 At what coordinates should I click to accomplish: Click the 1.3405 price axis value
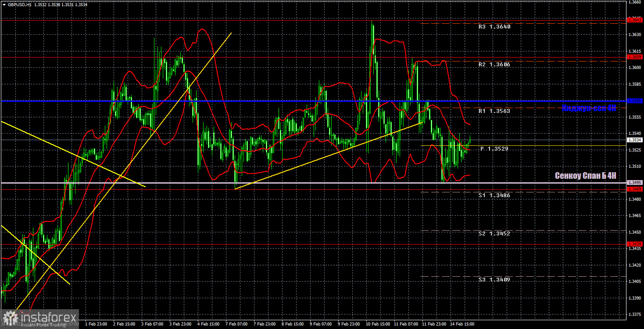(x=635, y=282)
